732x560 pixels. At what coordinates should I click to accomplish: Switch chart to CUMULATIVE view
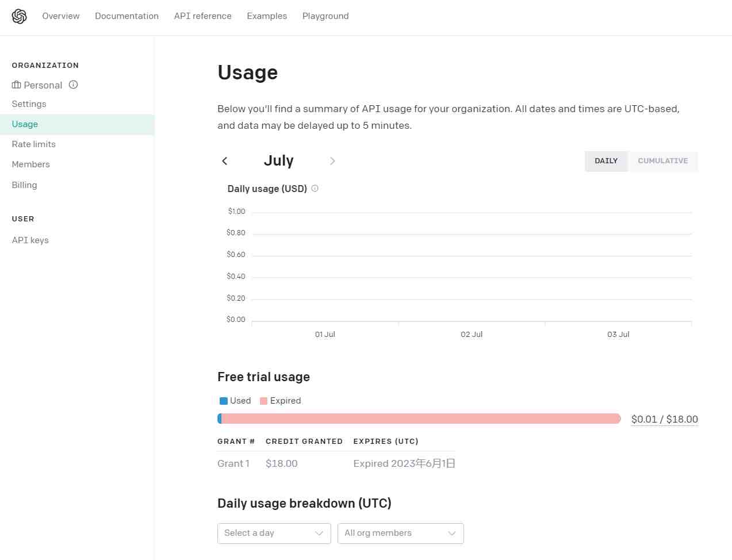(662, 161)
